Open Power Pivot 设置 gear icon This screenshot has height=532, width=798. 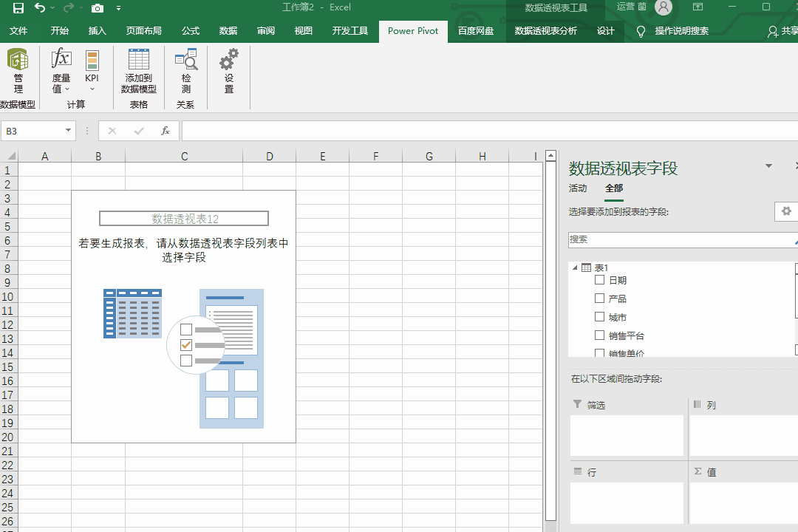pos(229,60)
